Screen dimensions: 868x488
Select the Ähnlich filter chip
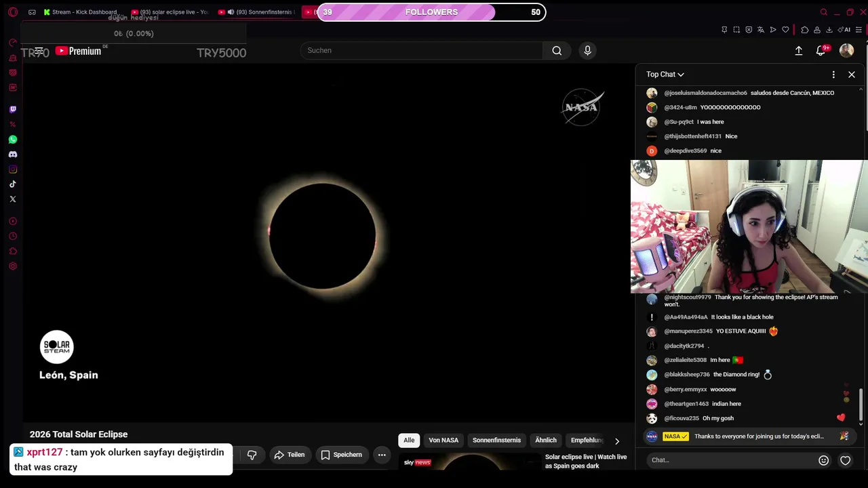[x=546, y=441]
